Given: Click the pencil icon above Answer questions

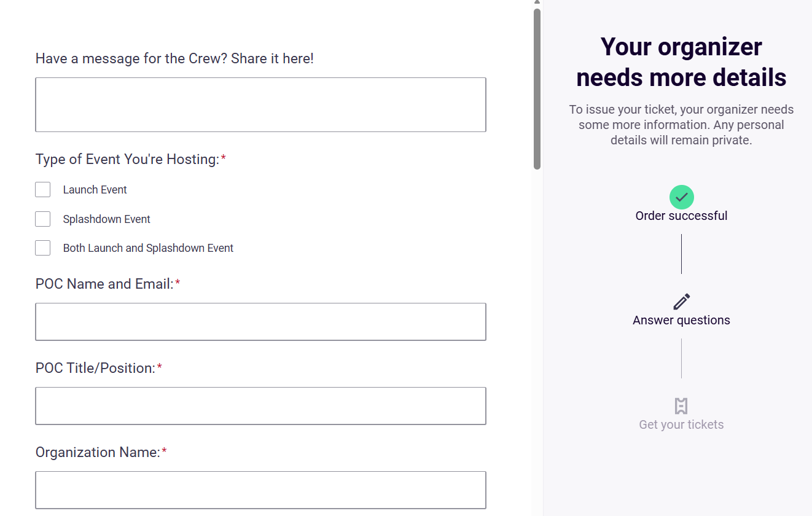Looking at the screenshot, I should [681, 302].
